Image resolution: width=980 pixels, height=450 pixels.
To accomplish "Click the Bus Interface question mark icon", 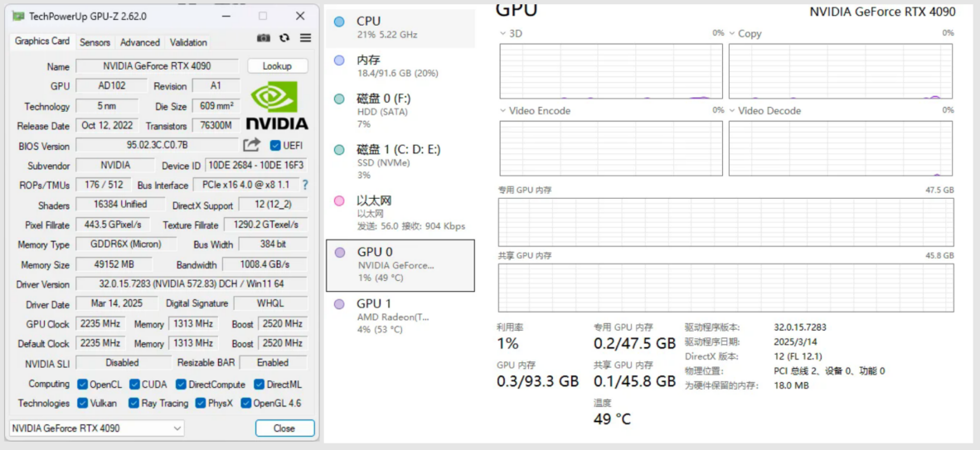I will click(x=305, y=185).
